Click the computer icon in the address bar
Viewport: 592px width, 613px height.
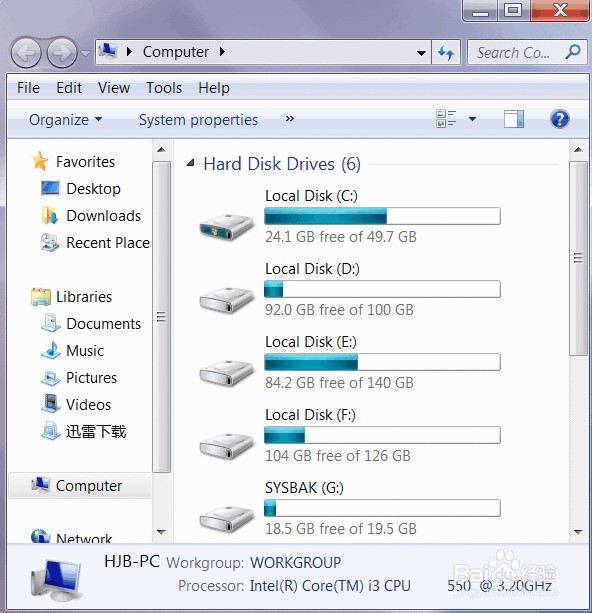pos(108,51)
